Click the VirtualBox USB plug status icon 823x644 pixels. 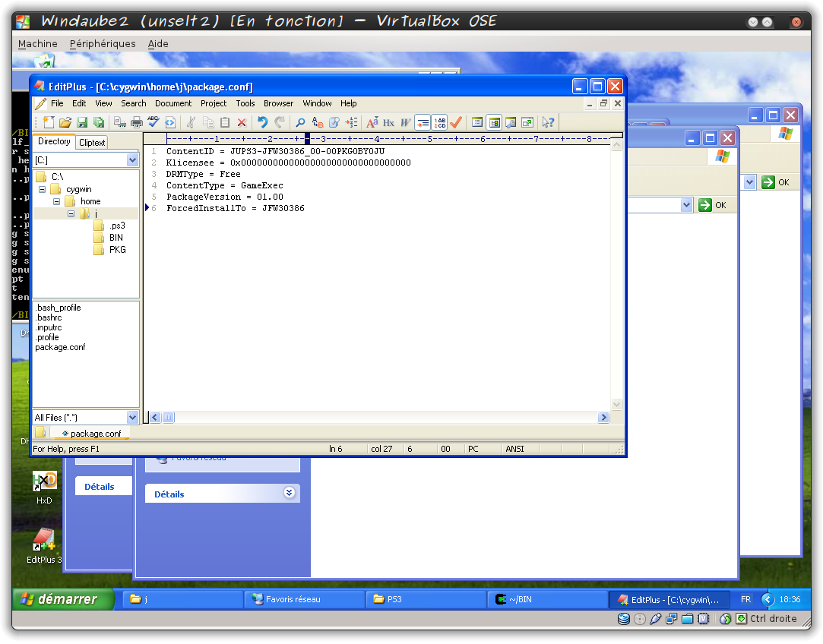655,620
